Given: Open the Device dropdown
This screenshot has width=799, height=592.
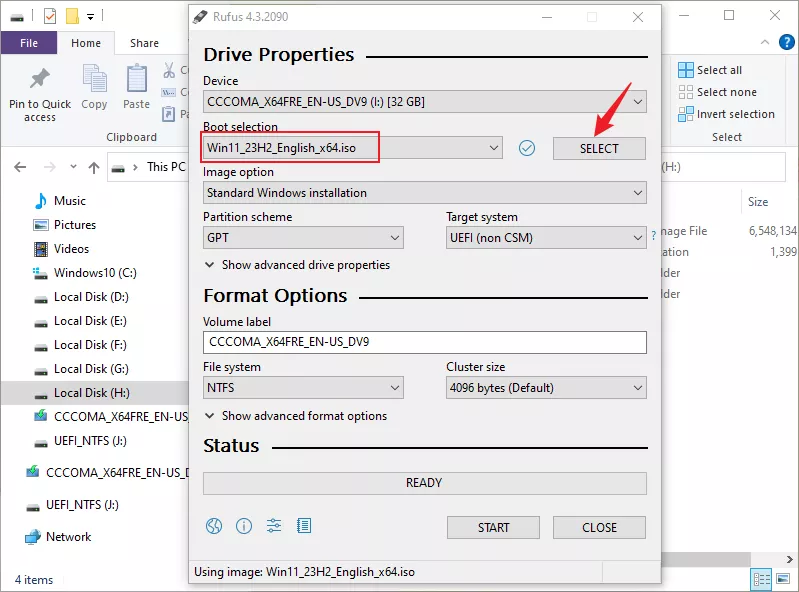Looking at the screenshot, I should coord(424,102).
